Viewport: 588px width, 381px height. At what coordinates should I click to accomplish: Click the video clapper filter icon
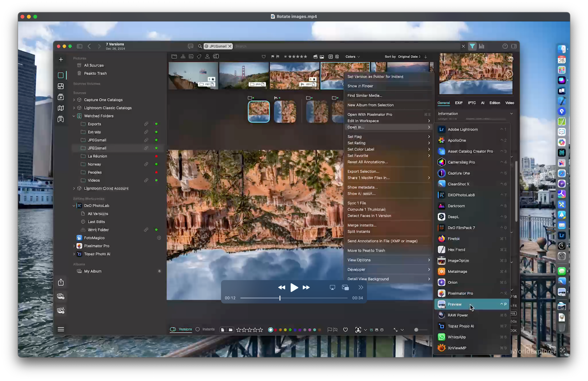tap(315, 57)
